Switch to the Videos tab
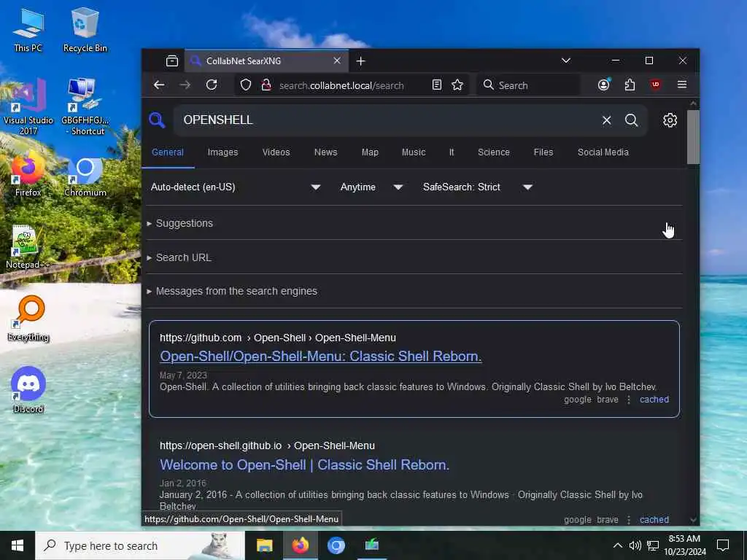 tap(276, 152)
